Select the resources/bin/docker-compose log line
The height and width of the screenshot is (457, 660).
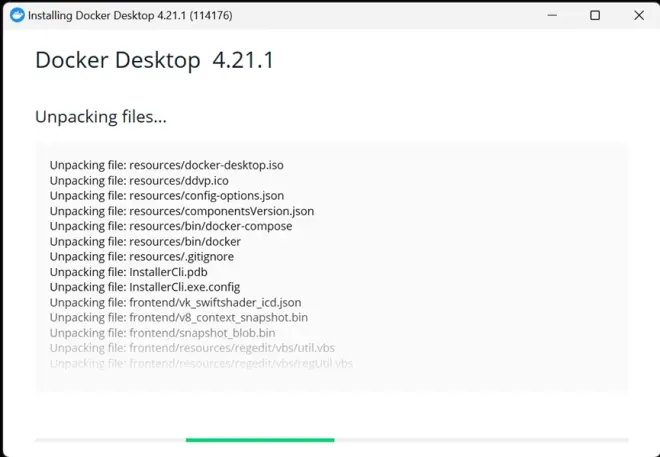(x=171, y=226)
